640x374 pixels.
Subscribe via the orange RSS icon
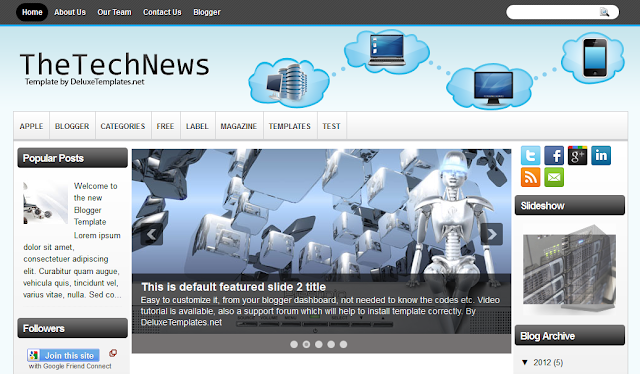coord(530,177)
